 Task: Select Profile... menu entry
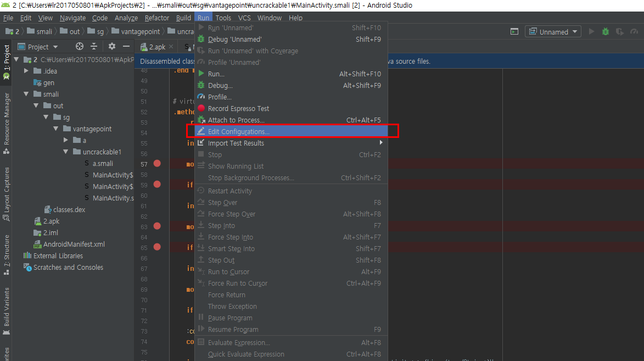[x=291, y=97]
